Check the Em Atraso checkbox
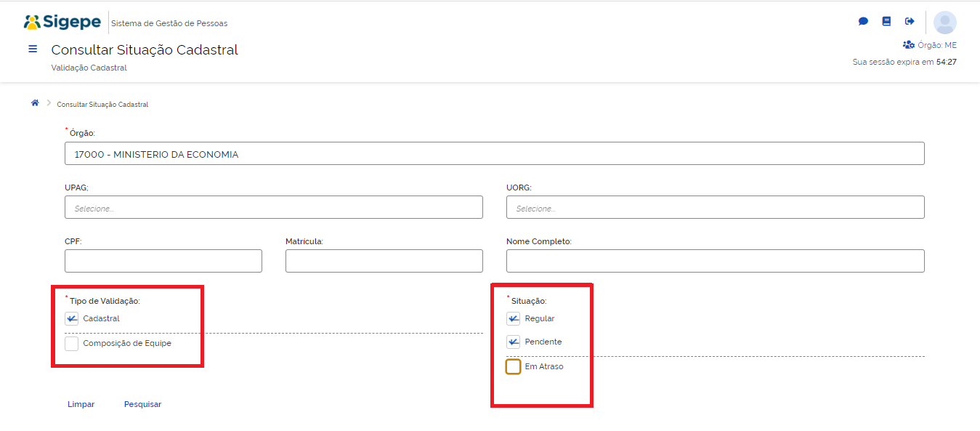 click(513, 367)
